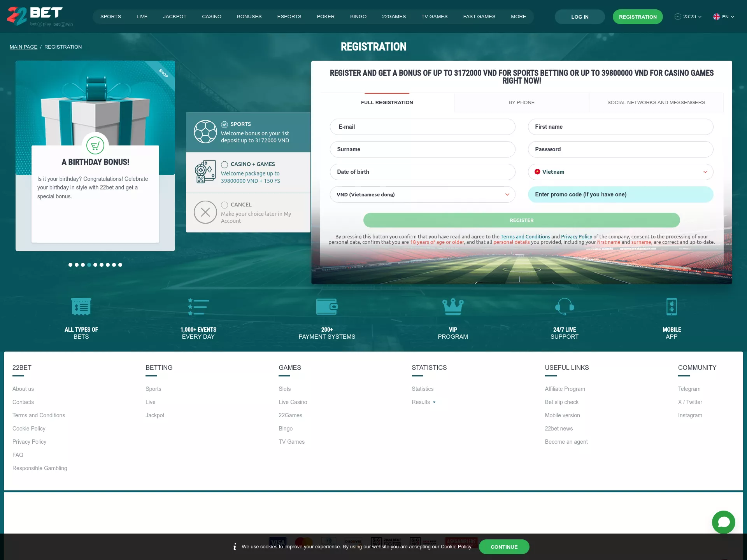This screenshot has width=747, height=560.
Task: Submit the form with REGISTER button
Action: coord(522,220)
